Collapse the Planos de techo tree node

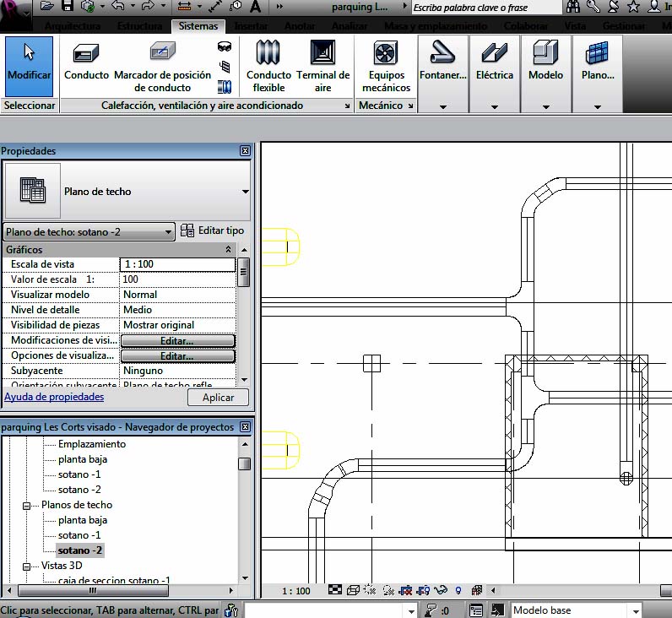pyautogui.click(x=26, y=505)
